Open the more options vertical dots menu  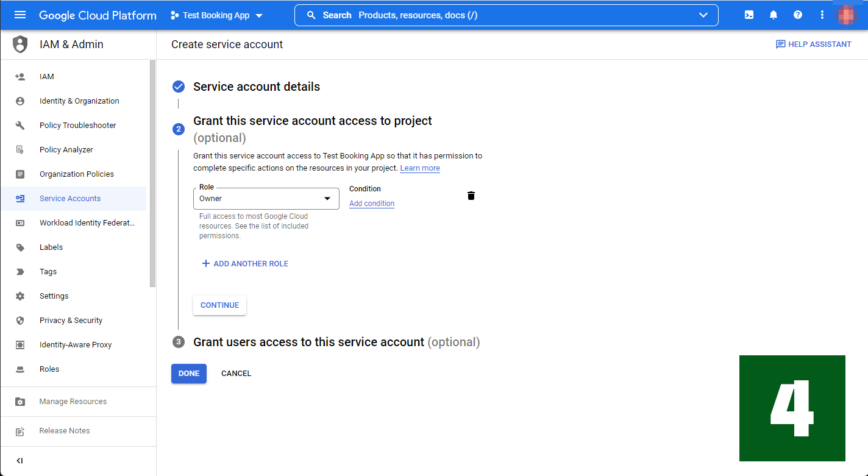coord(822,15)
